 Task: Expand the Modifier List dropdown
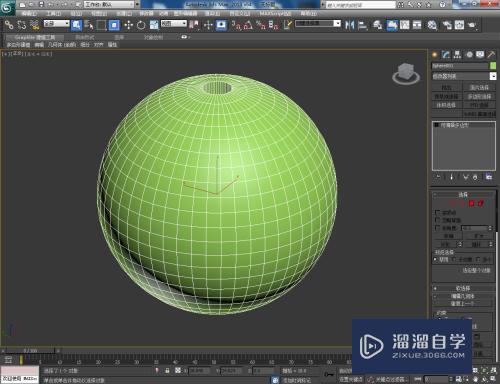coord(464,76)
